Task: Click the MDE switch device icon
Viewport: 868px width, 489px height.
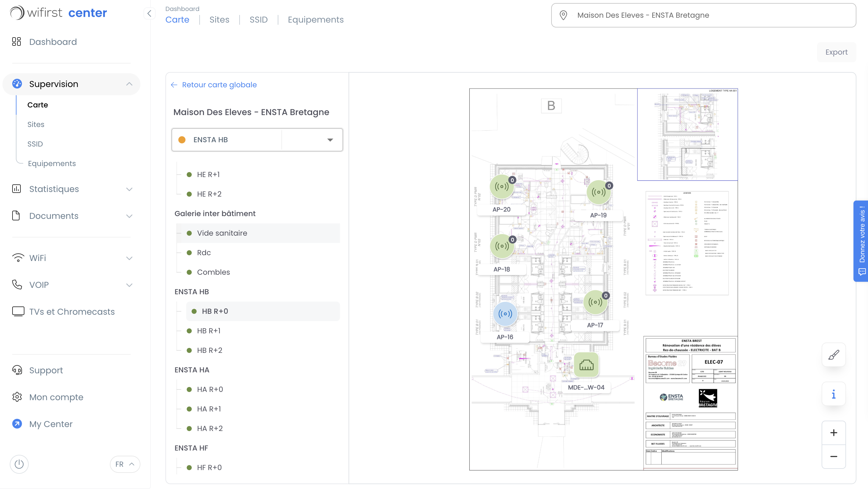Action: [586, 365]
